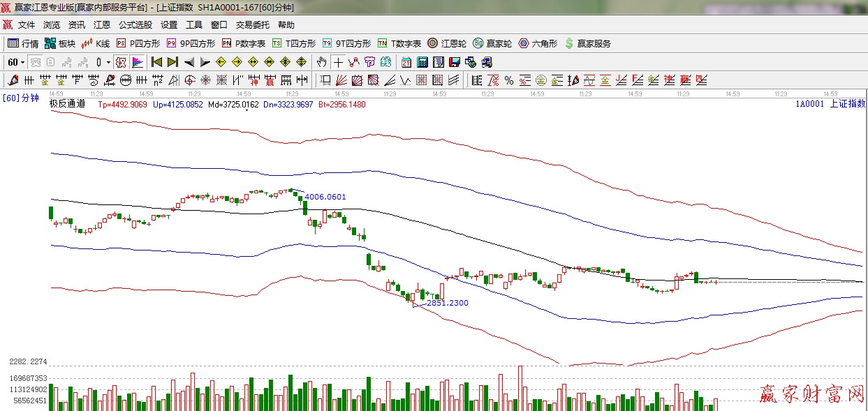Image resolution: width=868 pixels, height=411 pixels.
Task: Open the 公式选股 formula stock-picking menu
Action: [135, 24]
